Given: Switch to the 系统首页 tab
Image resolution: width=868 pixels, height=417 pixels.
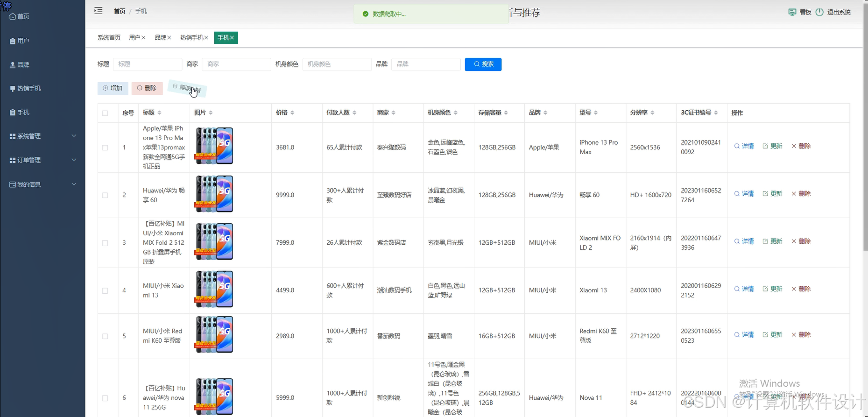Looking at the screenshot, I should (109, 38).
